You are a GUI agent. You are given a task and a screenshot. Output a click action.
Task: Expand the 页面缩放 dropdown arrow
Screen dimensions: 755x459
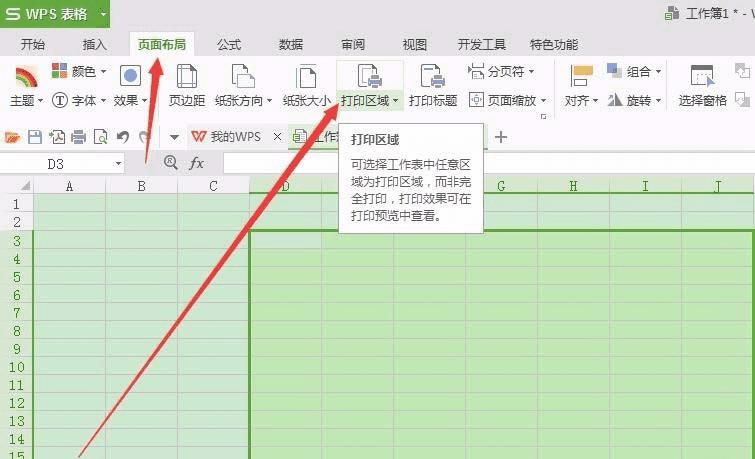[544, 101]
